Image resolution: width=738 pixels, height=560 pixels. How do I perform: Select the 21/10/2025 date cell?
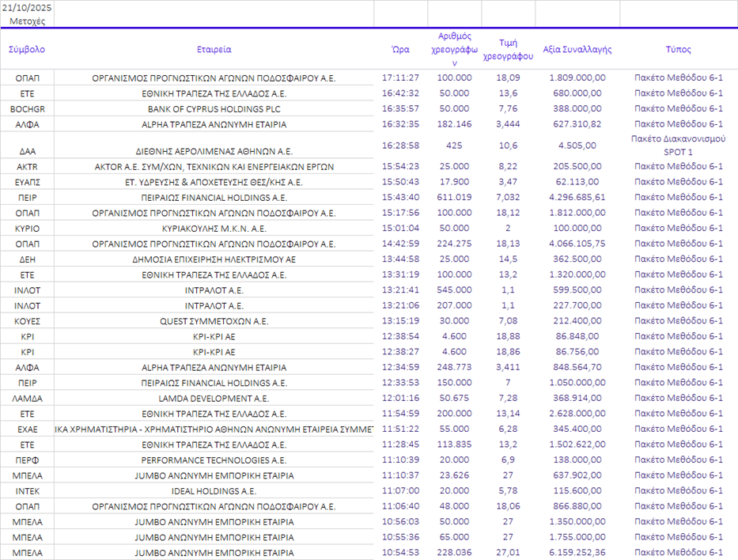click(x=27, y=8)
